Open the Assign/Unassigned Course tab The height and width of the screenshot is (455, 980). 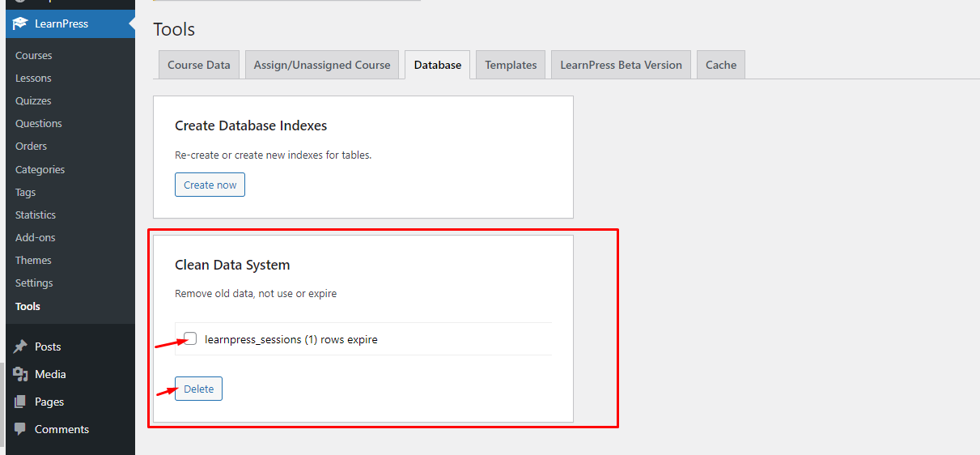point(322,65)
